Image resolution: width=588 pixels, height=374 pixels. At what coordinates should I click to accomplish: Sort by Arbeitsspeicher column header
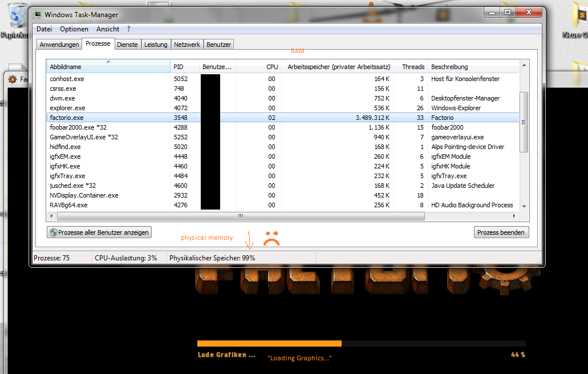(x=338, y=66)
